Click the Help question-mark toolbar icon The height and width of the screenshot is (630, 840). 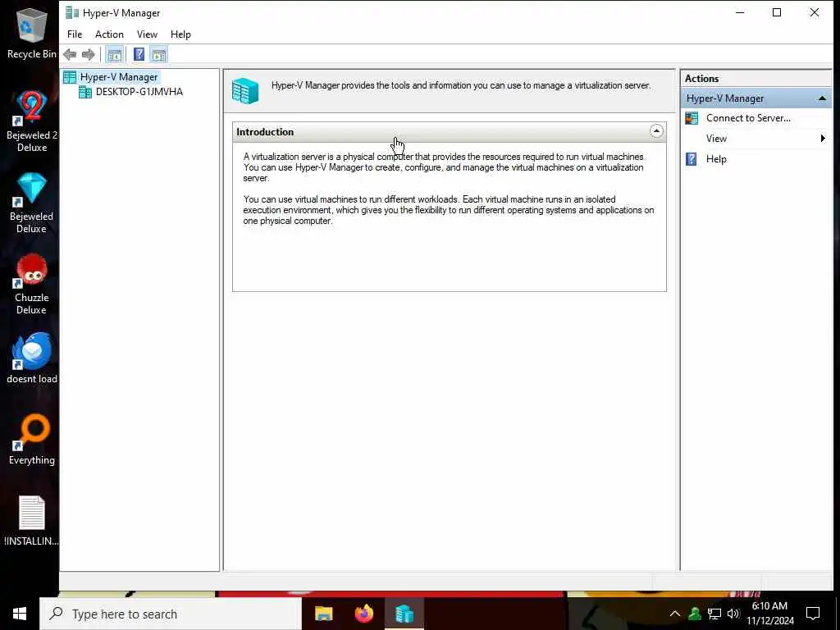[x=139, y=54]
